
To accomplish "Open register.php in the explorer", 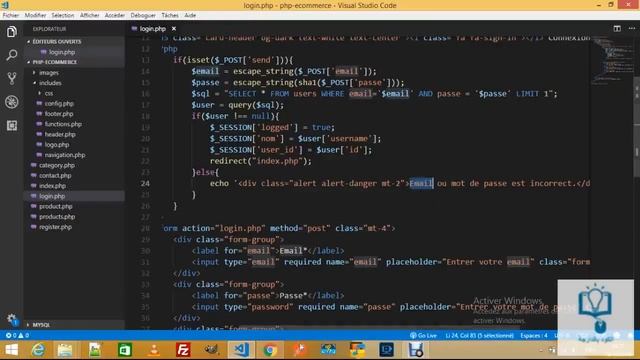I will coord(55,227).
